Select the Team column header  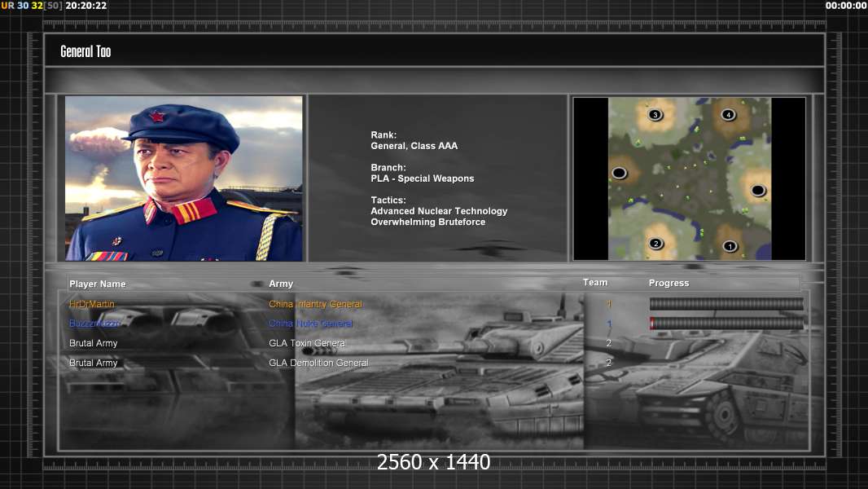pyautogui.click(x=595, y=283)
